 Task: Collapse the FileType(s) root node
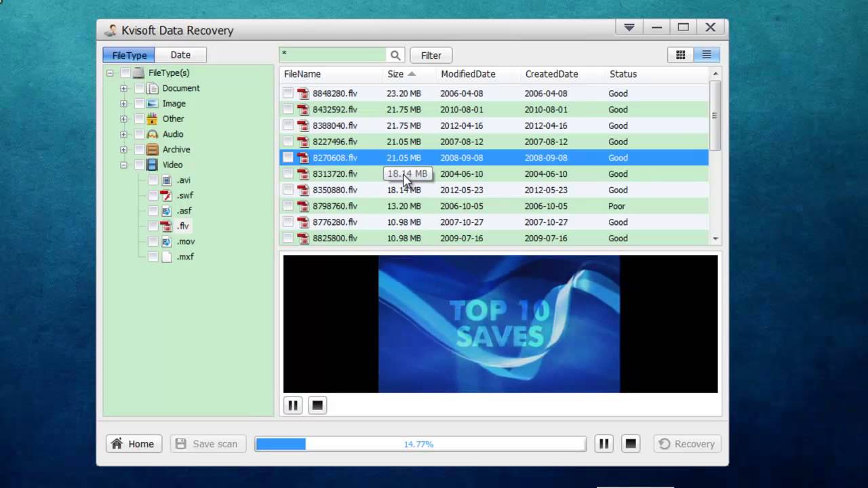110,73
